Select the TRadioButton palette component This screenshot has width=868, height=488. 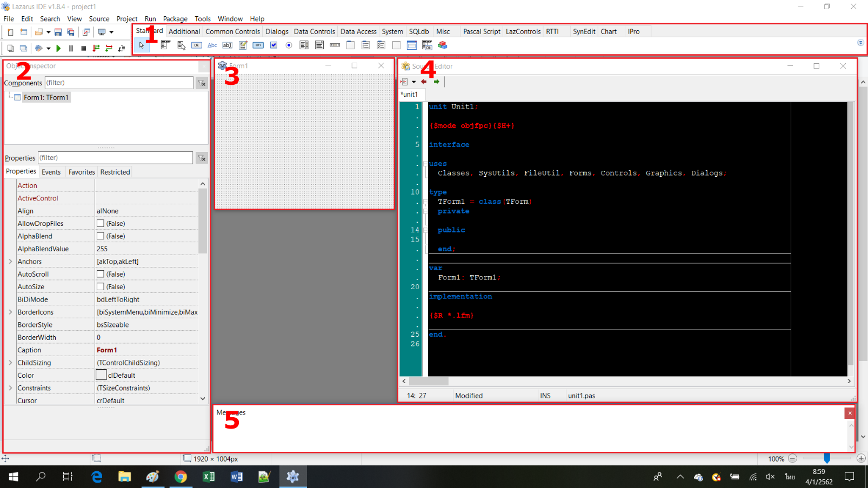click(x=289, y=45)
